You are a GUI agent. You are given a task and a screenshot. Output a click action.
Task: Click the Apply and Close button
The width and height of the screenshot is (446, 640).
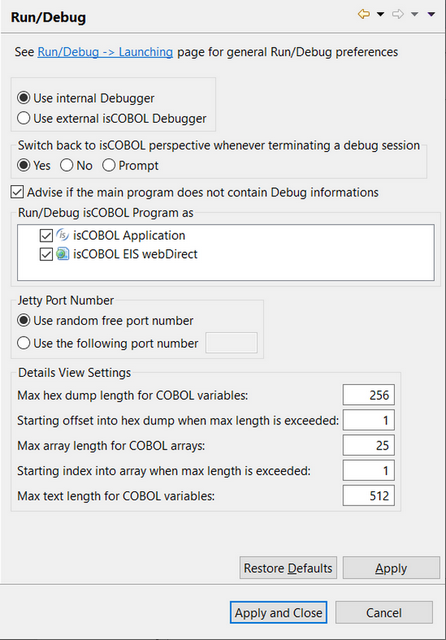click(x=278, y=612)
